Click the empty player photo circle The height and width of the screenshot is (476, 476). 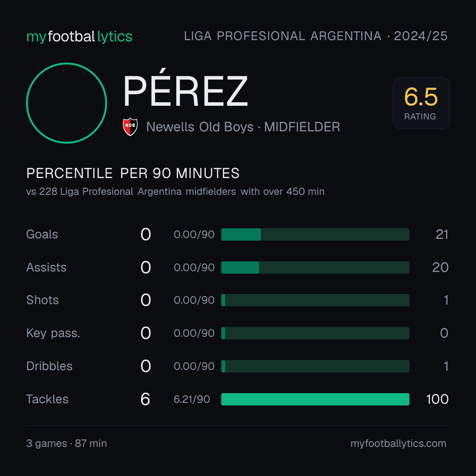[67, 103]
